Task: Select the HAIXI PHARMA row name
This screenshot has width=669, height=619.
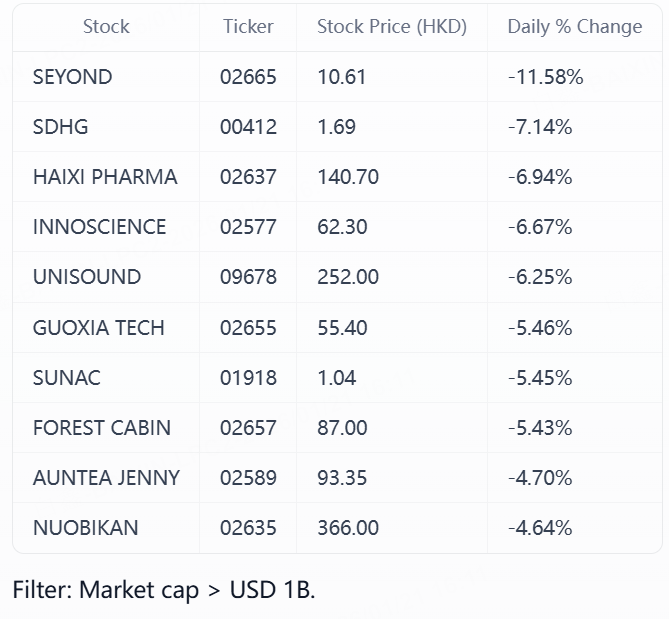Action: click(105, 177)
